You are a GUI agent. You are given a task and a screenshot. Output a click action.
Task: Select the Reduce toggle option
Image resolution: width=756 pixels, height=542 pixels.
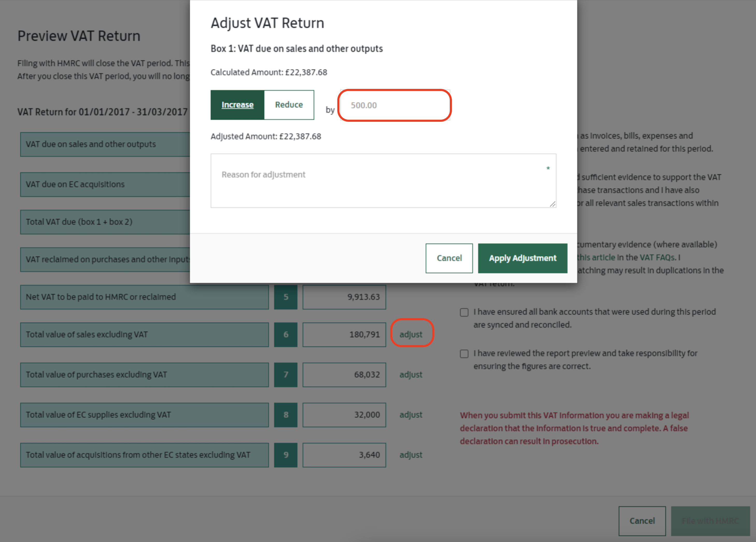(x=289, y=105)
